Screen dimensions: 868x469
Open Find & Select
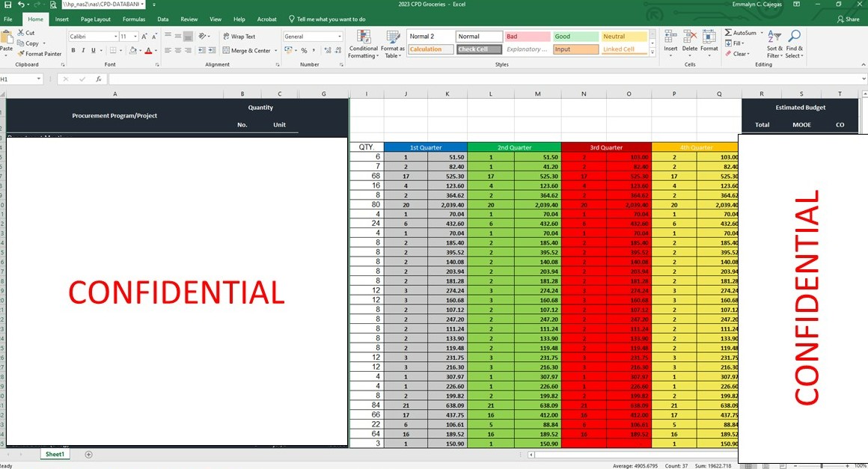click(x=795, y=43)
